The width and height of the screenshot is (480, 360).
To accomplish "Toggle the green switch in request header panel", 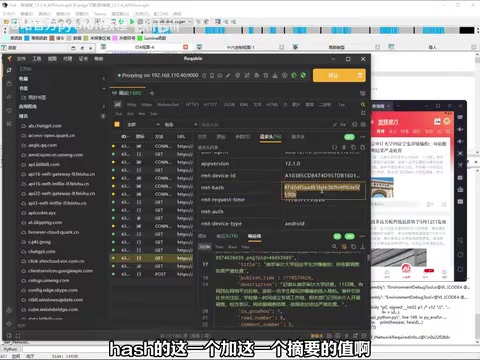I will (x=349, y=137).
